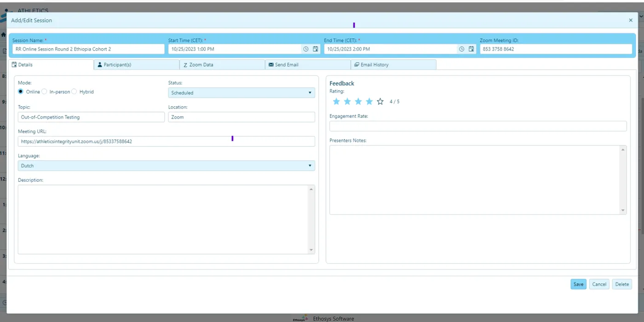
Task: Set rating to three stars
Action: (358, 101)
